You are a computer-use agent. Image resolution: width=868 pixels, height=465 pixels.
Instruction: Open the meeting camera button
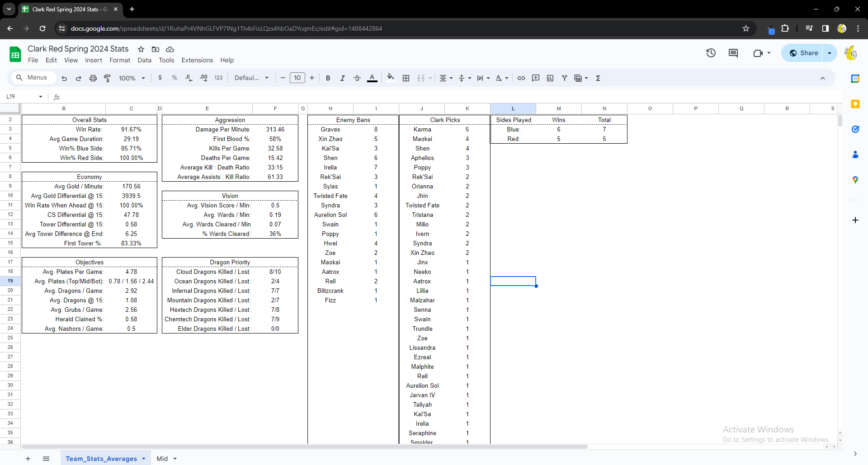[x=762, y=53]
